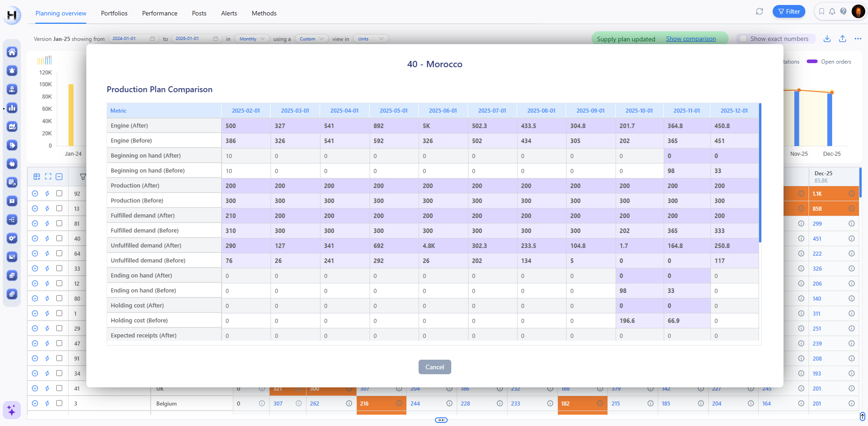The width and height of the screenshot is (868, 426).
Task: Click the Show comparison link
Action: click(690, 39)
